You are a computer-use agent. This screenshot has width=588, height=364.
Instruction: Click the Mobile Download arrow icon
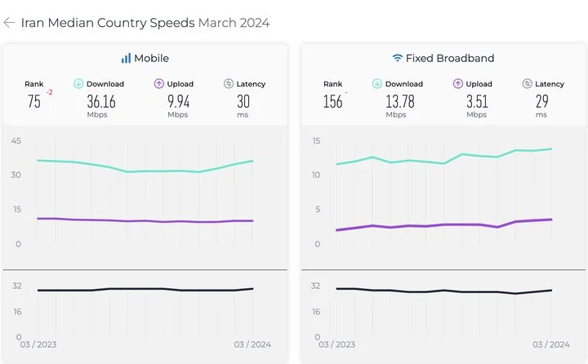click(x=78, y=83)
